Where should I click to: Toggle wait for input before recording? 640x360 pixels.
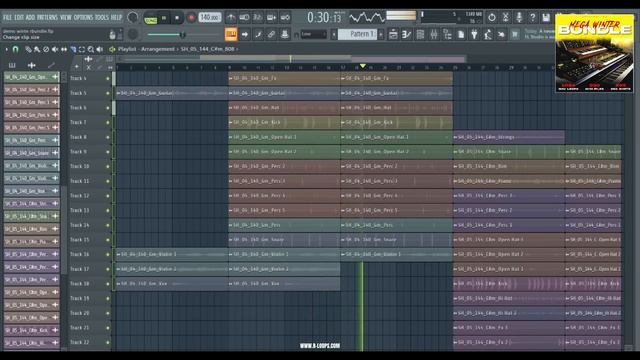click(x=244, y=18)
